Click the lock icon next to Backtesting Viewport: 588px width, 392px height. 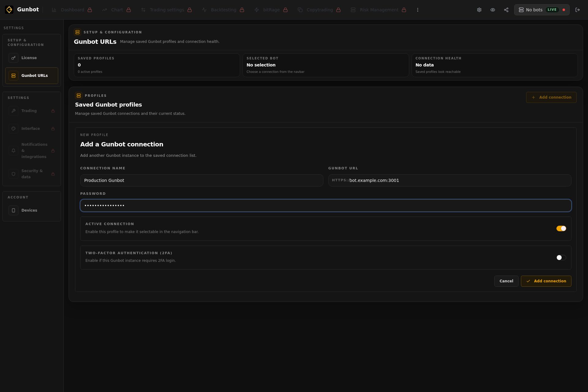pos(242,10)
